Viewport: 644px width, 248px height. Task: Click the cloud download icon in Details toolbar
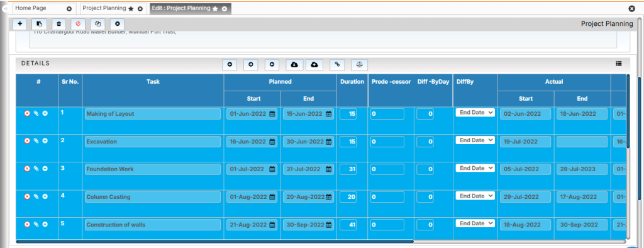pyautogui.click(x=294, y=65)
